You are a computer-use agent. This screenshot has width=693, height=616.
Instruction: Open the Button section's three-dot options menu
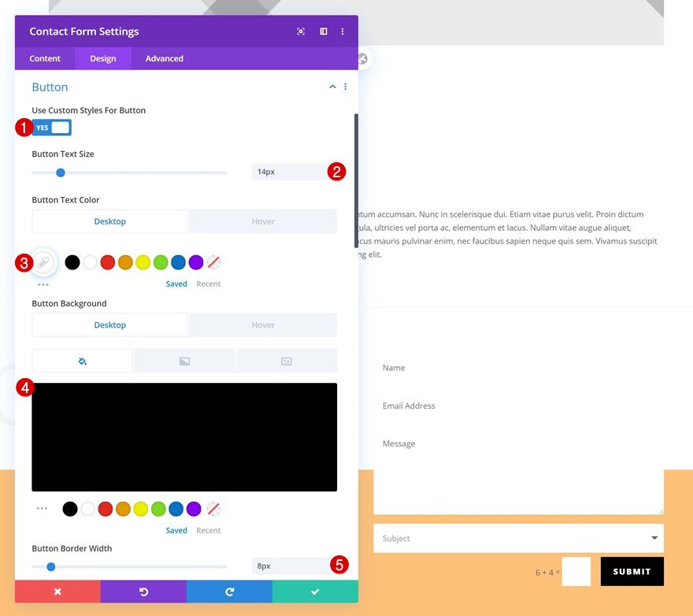tap(345, 87)
